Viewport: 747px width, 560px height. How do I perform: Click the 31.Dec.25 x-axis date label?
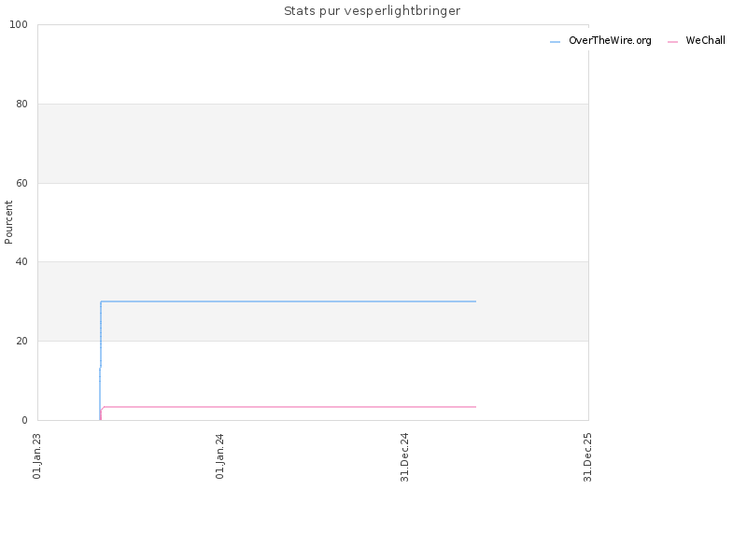[x=587, y=457]
